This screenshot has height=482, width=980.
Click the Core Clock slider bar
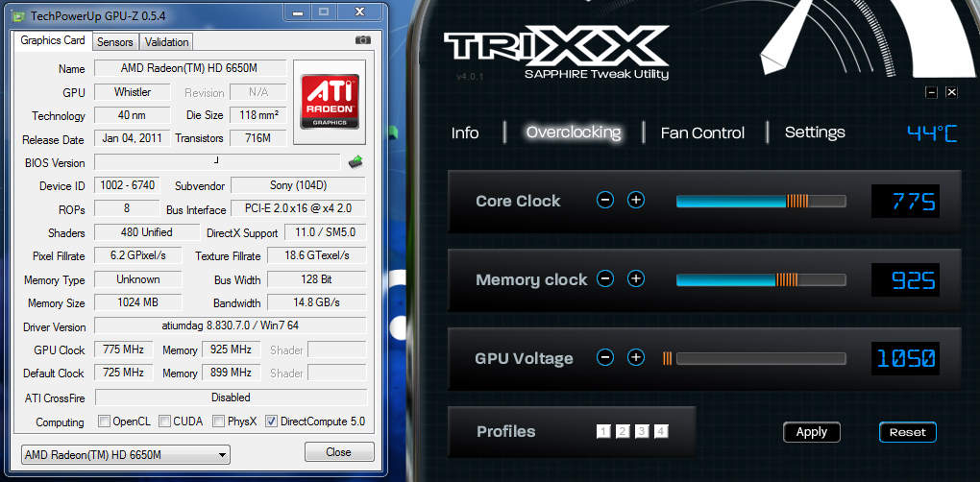click(761, 201)
